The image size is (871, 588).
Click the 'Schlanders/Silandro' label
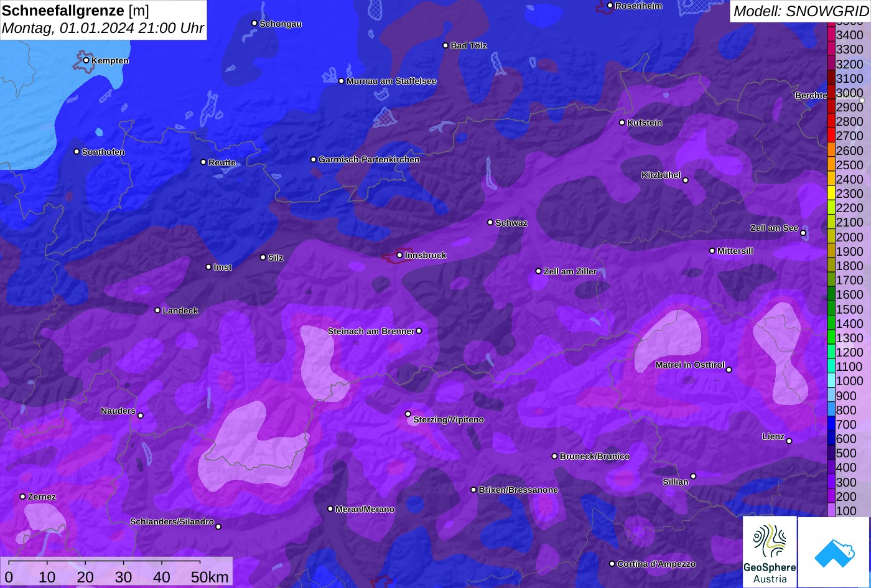[172, 522]
